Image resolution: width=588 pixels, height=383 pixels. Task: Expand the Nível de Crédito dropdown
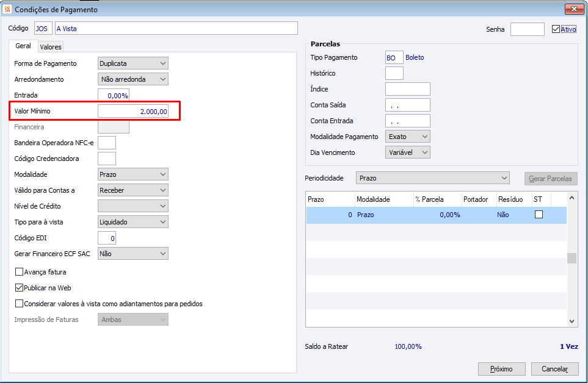pos(132,206)
